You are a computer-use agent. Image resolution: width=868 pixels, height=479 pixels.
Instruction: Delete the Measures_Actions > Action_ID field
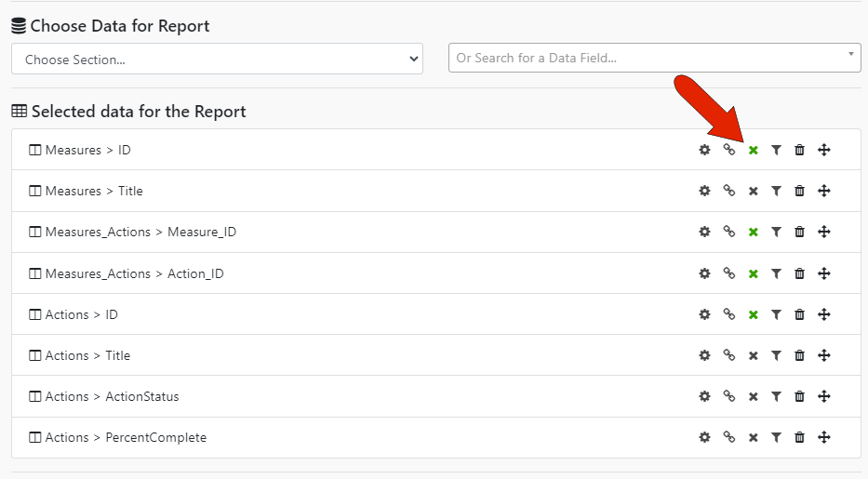[799, 273]
